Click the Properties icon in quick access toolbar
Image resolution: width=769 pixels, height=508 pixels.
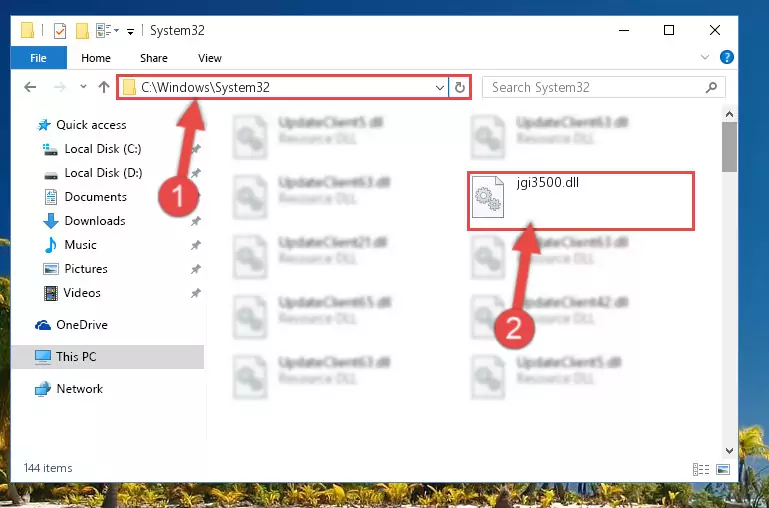pyautogui.click(x=59, y=31)
